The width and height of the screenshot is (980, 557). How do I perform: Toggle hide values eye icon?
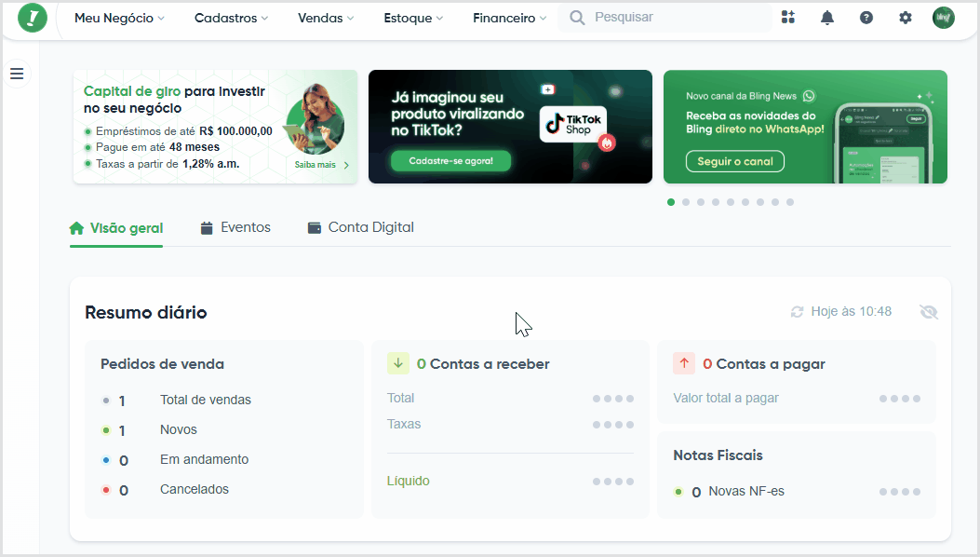pyautogui.click(x=929, y=312)
